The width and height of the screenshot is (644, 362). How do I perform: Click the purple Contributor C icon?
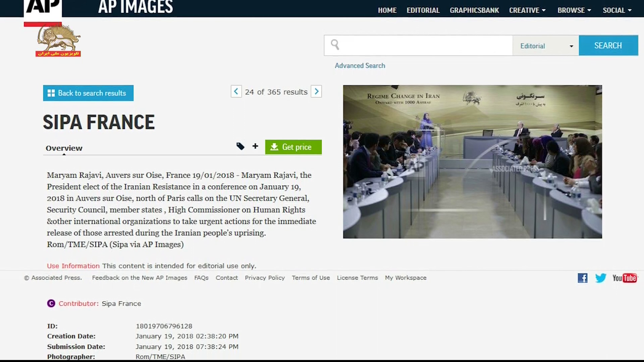[x=51, y=303]
